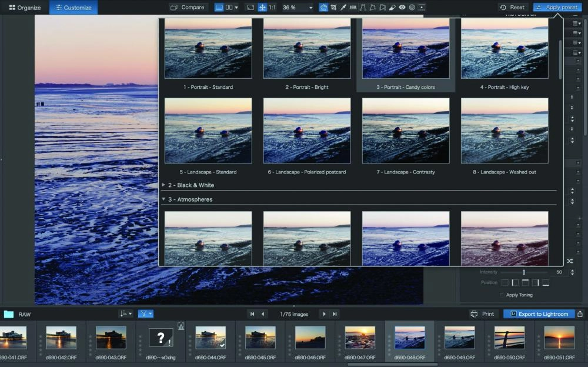
Task: Pick the white balance eyedropper tool
Action: 343,8
